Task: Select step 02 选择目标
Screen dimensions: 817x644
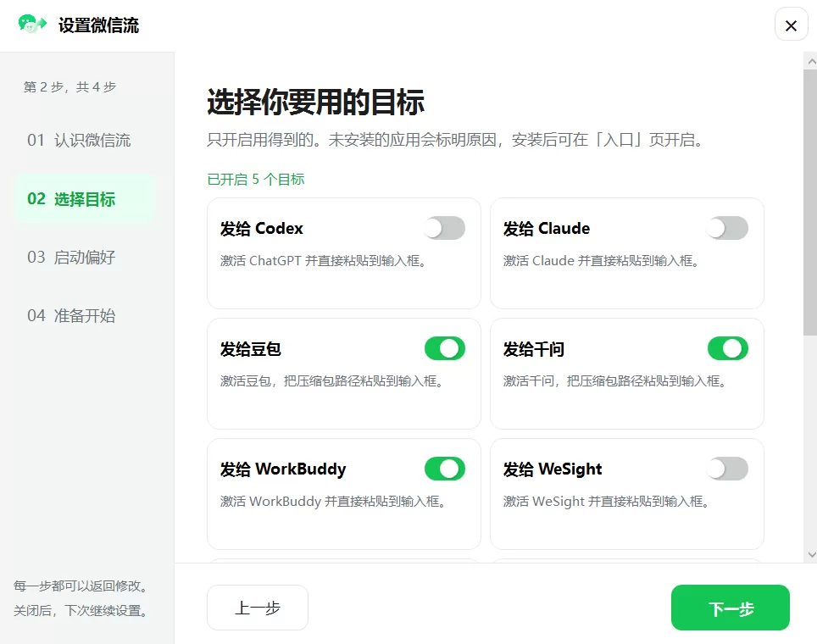Action: pos(85,199)
